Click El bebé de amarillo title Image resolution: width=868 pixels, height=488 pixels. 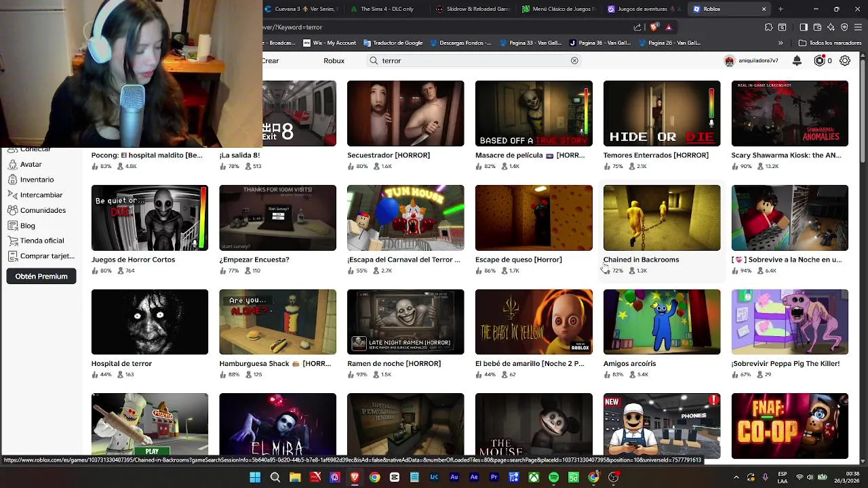coord(530,363)
